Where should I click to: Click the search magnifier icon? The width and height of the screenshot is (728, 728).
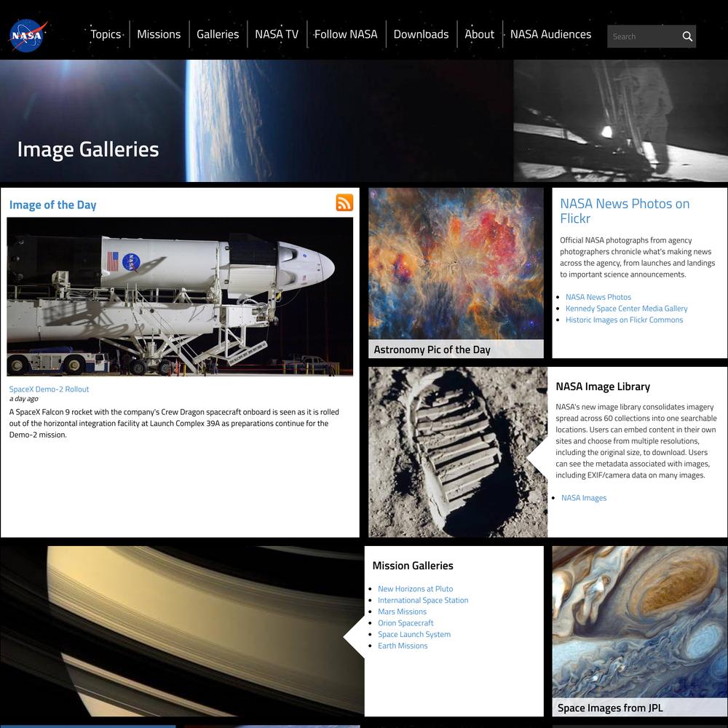[687, 36]
